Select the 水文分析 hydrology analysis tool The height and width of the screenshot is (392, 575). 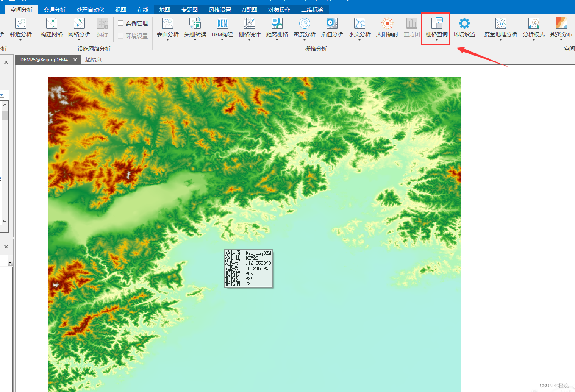pyautogui.click(x=359, y=28)
